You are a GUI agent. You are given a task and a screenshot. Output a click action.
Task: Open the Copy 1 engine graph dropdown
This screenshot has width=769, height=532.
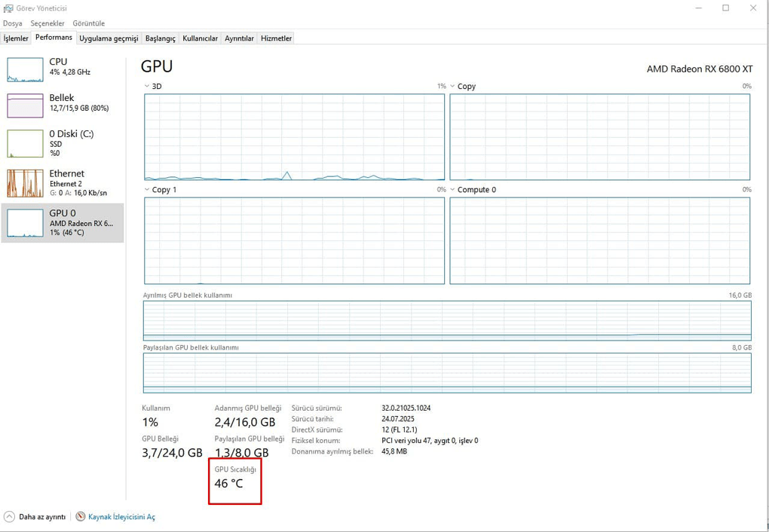pos(147,190)
